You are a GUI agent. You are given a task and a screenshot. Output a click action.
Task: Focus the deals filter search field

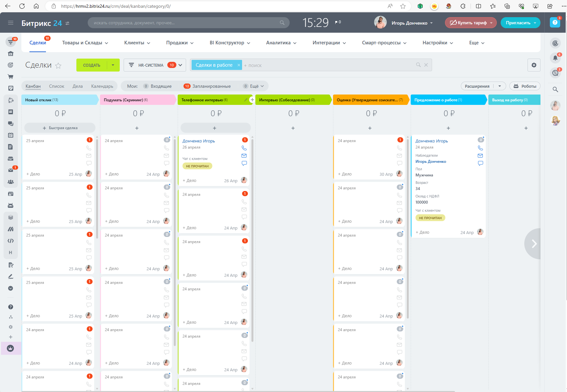pos(328,65)
